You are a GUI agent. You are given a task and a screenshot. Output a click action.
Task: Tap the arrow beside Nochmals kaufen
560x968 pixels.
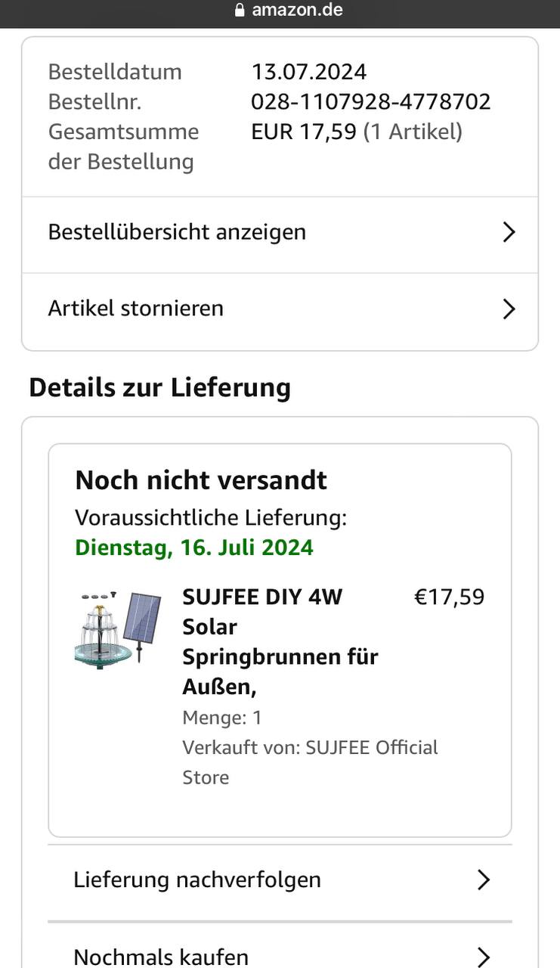point(484,957)
